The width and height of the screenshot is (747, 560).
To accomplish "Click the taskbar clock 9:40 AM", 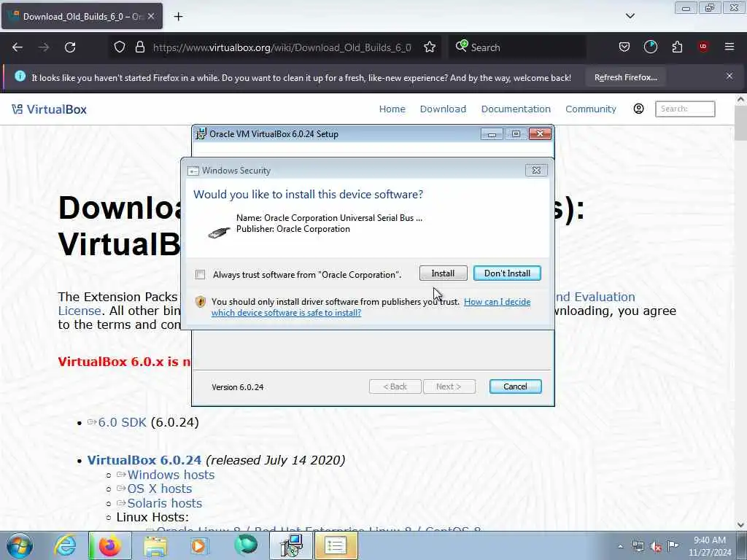I will 709,540.
